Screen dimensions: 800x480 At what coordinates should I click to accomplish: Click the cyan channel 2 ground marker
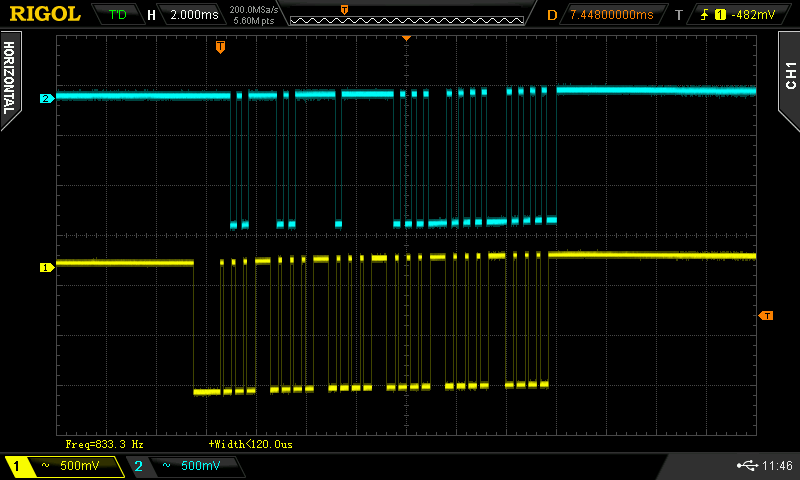[x=46, y=98]
